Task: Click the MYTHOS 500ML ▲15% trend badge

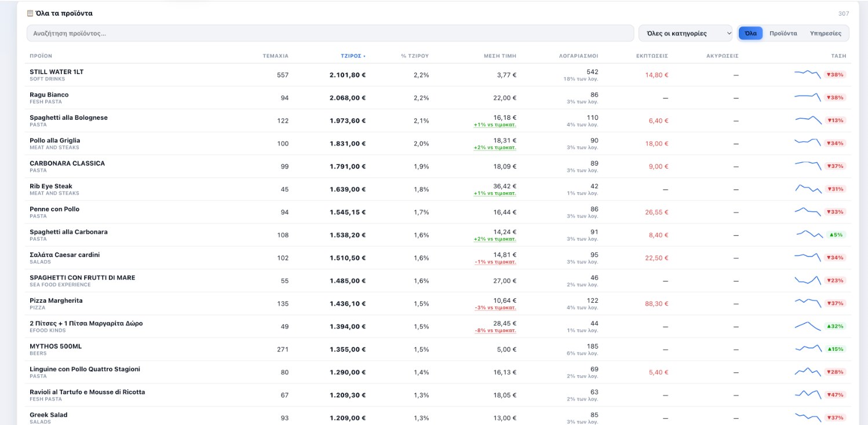Action: pos(835,349)
